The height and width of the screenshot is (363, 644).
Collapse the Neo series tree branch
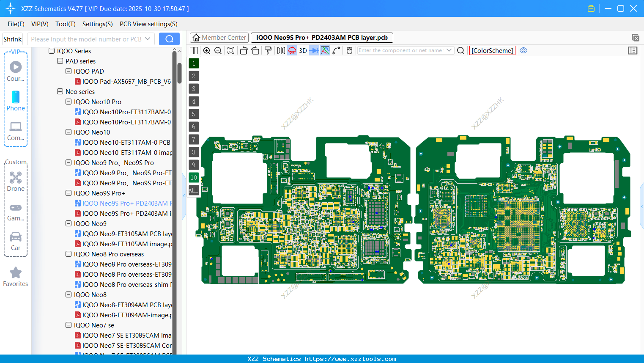pos(60,91)
